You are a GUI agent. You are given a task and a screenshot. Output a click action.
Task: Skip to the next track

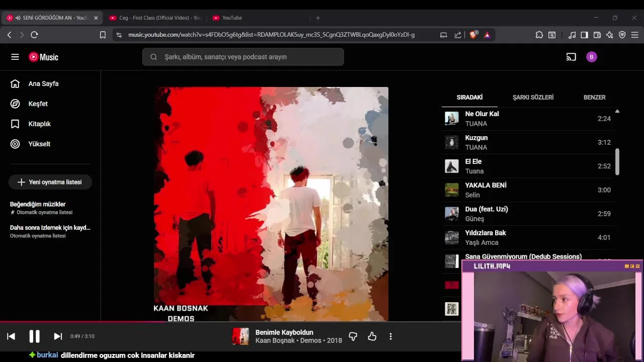pos(58,336)
